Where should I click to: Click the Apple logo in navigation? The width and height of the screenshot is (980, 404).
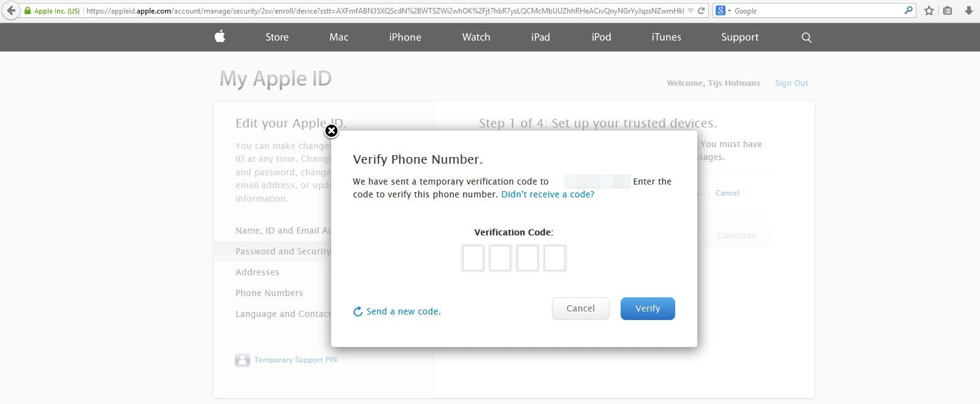click(x=220, y=37)
